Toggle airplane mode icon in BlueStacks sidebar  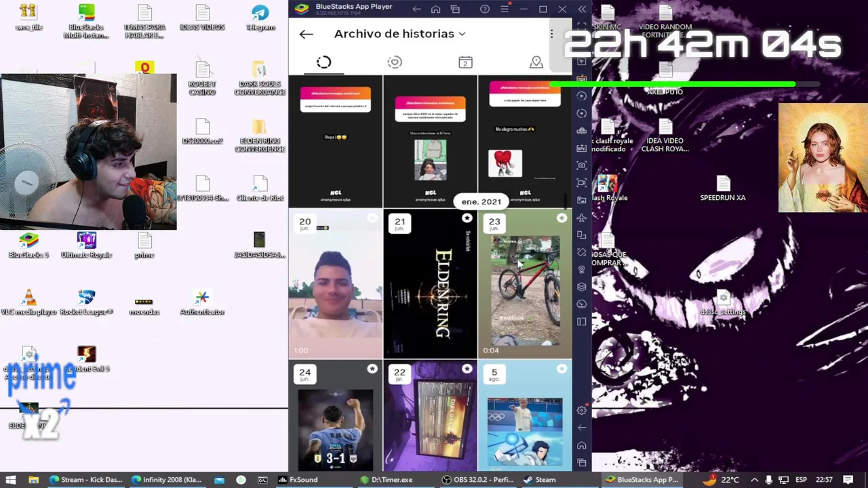click(582, 218)
